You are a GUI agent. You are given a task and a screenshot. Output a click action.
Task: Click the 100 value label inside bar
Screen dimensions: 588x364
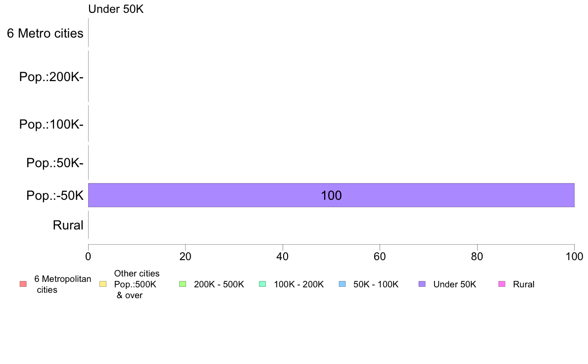click(331, 195)
